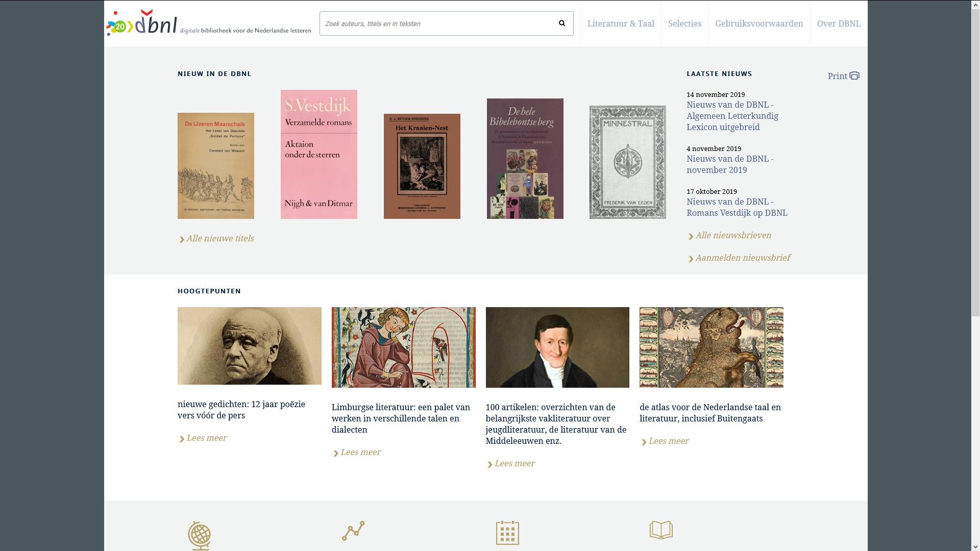Image resolution: width=980 pixels, height=551 pixels.
Task: Open the Gebruiksvoorwaarden menu item
Action: coord(759,23)
